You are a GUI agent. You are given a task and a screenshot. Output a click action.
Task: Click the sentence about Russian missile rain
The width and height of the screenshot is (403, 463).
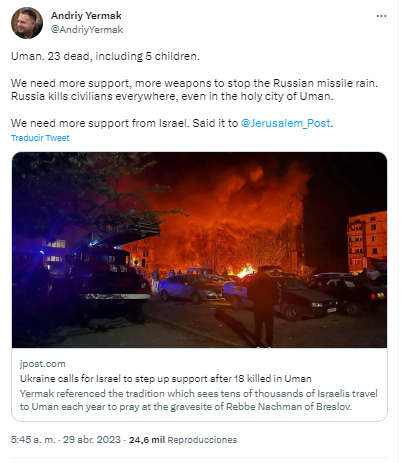pyautogui.click(x=194, y=83)
